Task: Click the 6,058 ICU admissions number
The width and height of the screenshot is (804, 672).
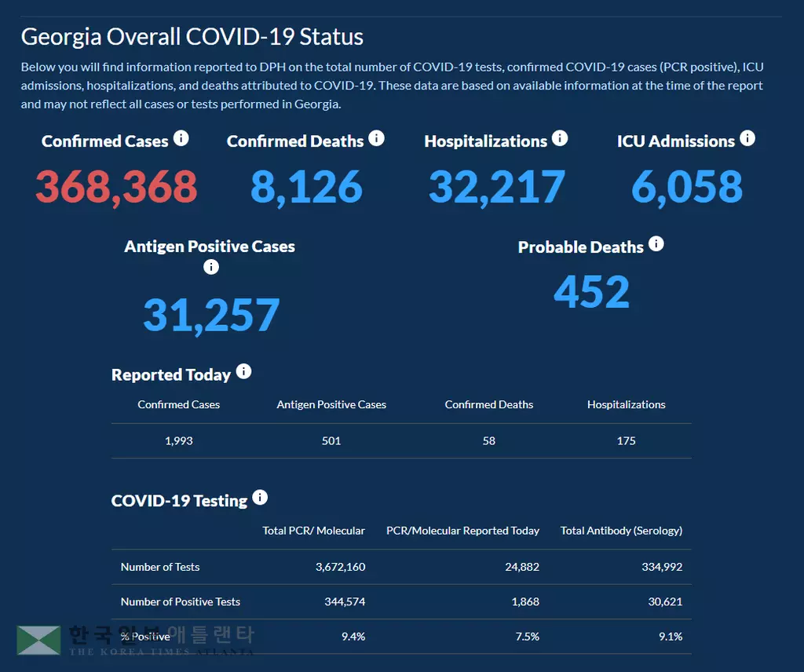Action: pyautogui.click(x=687, y=187)
